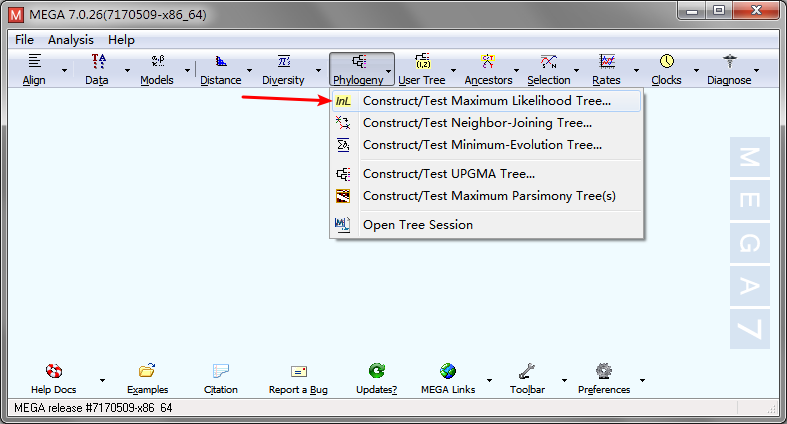The image size is (787, 424).
Task: Open the Diagnose toolbar icon
Action: pyautogui.click(x=730, y=61)
